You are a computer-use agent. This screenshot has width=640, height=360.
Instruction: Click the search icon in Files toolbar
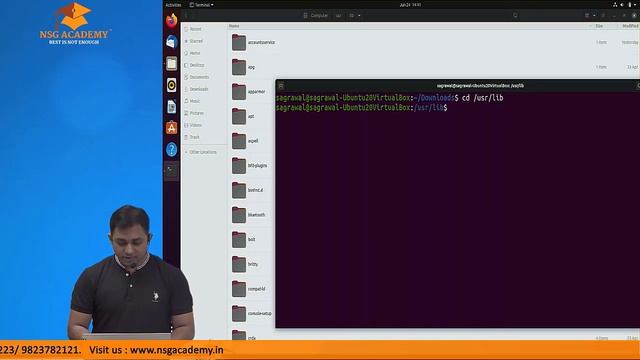pyautogui.click(x=516, y=16)
